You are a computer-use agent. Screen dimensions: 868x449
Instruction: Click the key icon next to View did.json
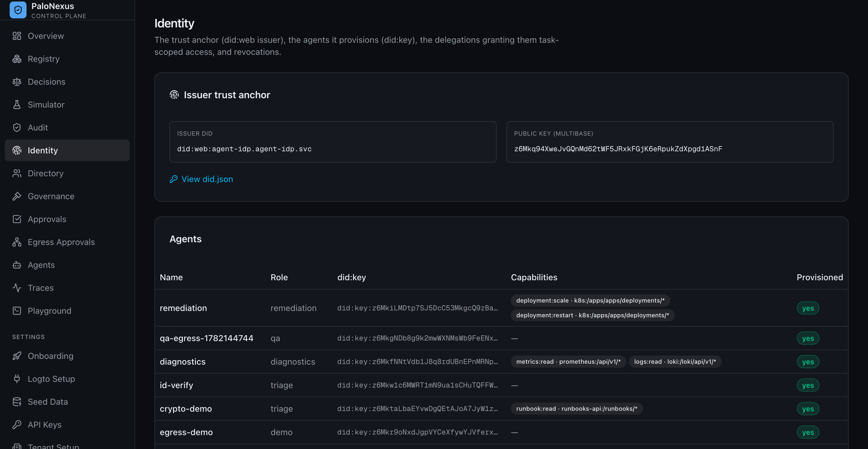click(174, 179)
